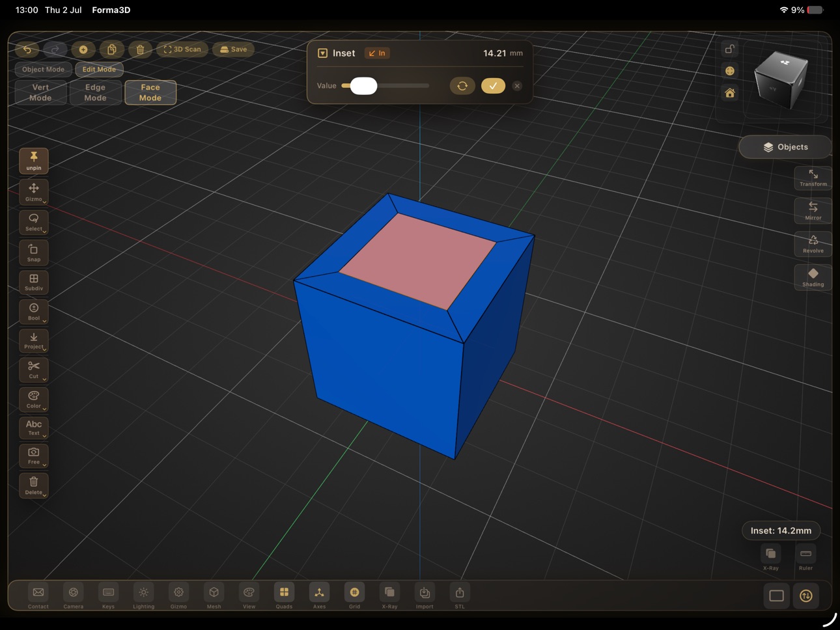Viewport: 840px width, 630px height.
Task: Export the model as STL
Action: coord(460,596)
